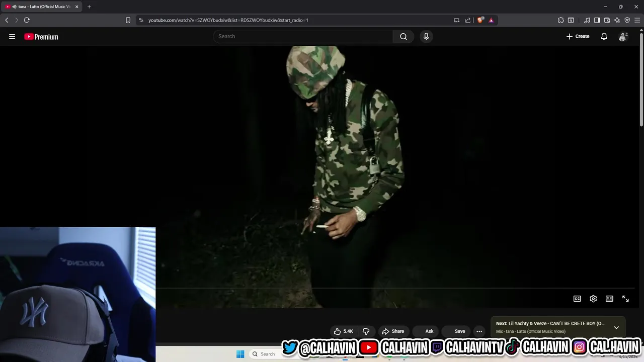Click the page vertical scrollbar

[x=641, y=80]
